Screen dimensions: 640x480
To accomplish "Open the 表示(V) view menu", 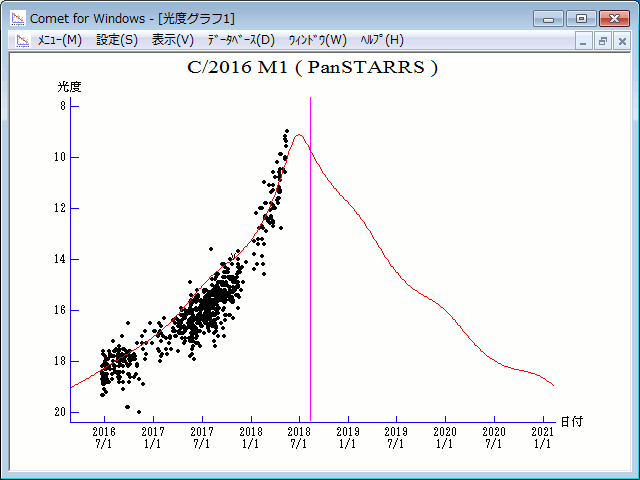I will (x=172, y=40).
